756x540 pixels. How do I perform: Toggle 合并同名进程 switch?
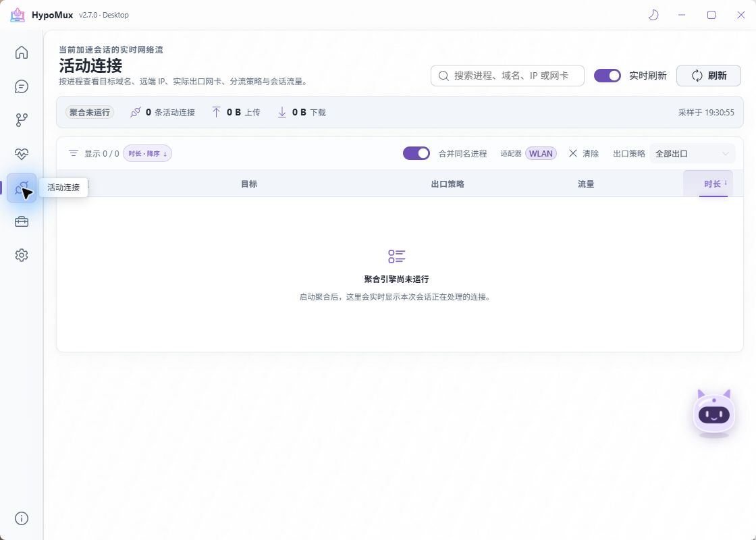point(416,153)
